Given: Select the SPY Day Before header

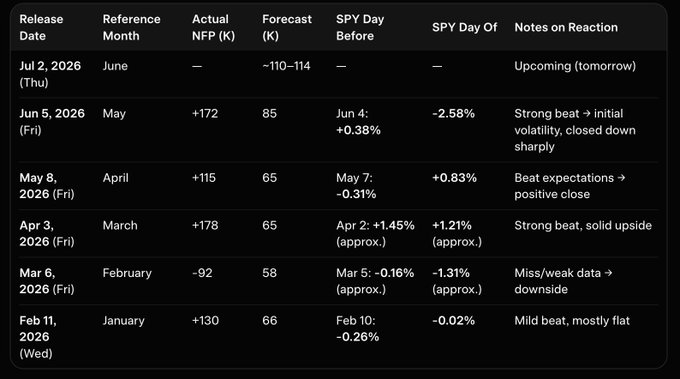Looking at the screenshot, I should click(x=360, y=27).
